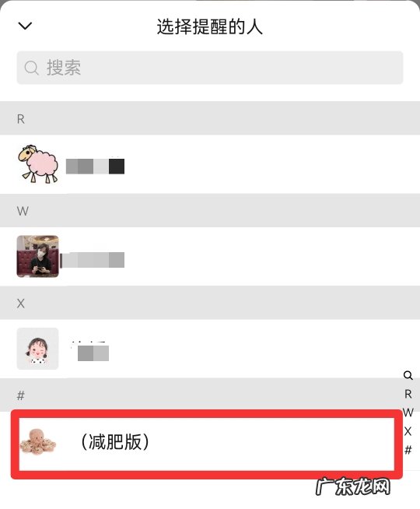
Task: Select the contact with masked woman photo
Action: [210, 257]
